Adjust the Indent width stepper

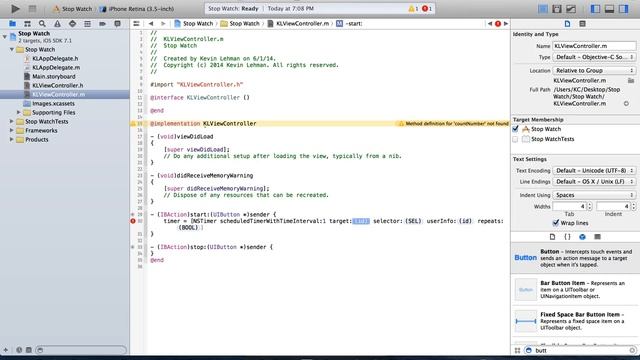633,207
